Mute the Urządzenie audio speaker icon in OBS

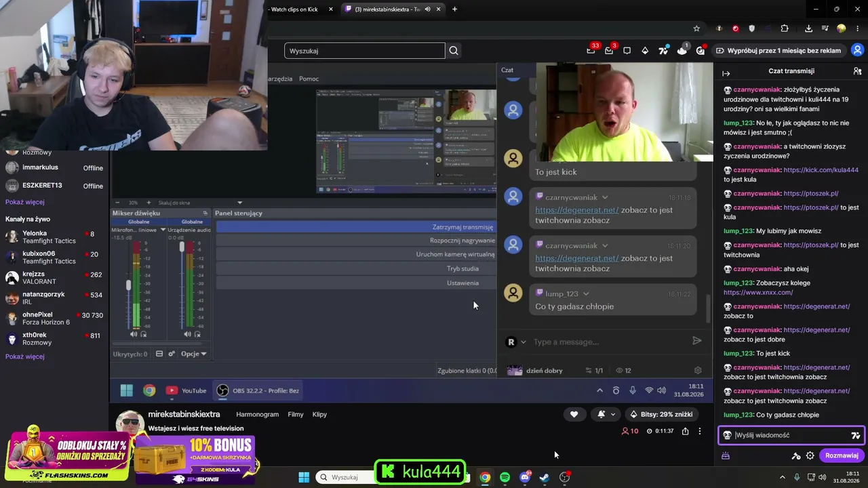pos(188,334)
